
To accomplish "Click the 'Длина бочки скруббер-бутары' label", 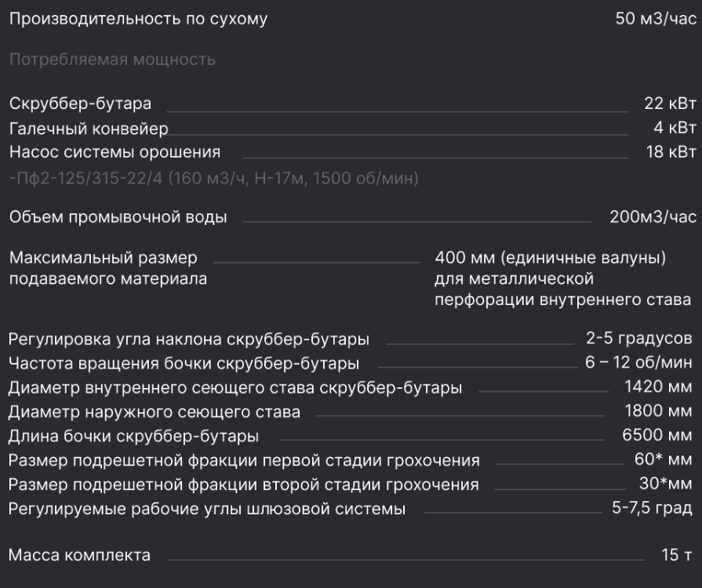I will coord(134,436).
